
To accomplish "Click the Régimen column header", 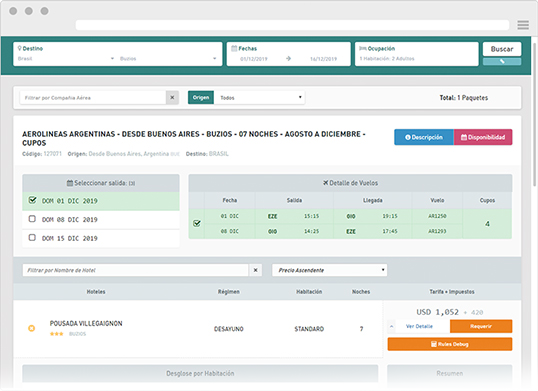I will click(x=229, y=292).
